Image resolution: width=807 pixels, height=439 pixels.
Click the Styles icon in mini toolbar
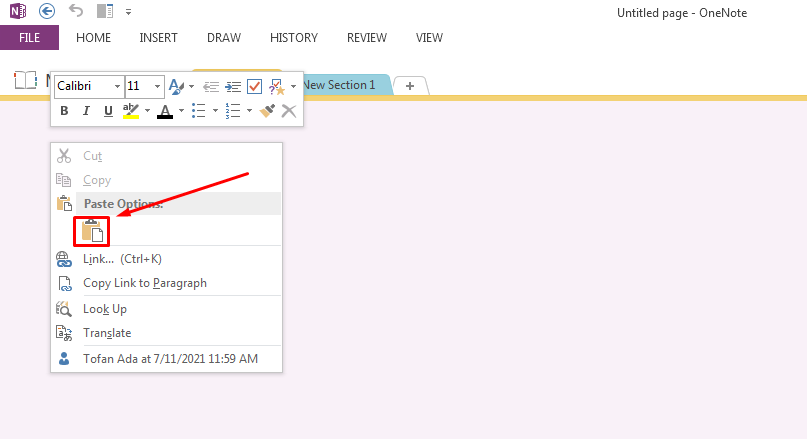point(176,86)
